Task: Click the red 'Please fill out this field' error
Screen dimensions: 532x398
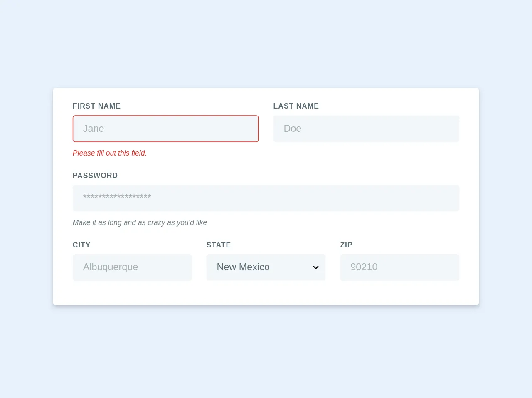Action: coord(110,153)
